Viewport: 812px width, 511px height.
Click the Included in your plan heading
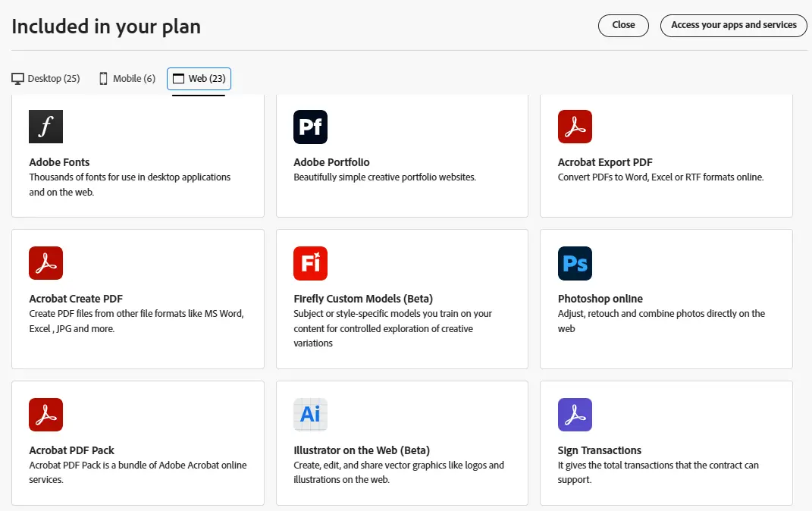click(x=106, y=27)
